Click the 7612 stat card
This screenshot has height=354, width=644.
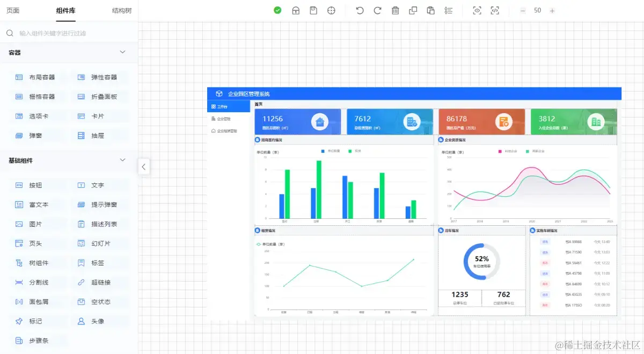(390, 122)
